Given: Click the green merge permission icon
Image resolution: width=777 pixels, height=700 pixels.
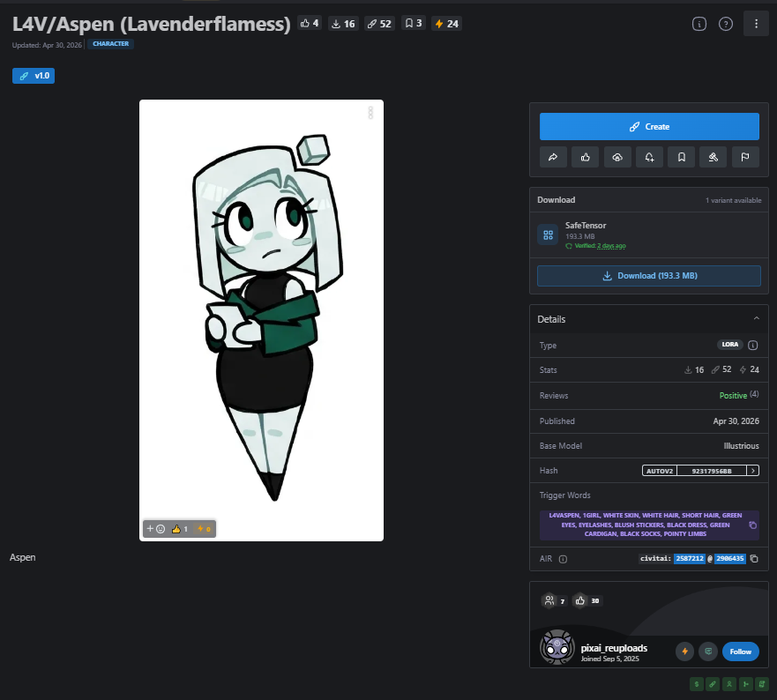Looking at the screenshot, I should tap(745, 684).
